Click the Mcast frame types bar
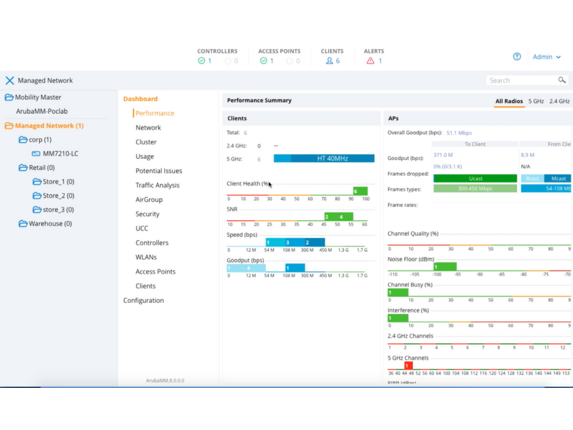The image size is (573, 430). (558, 178)
